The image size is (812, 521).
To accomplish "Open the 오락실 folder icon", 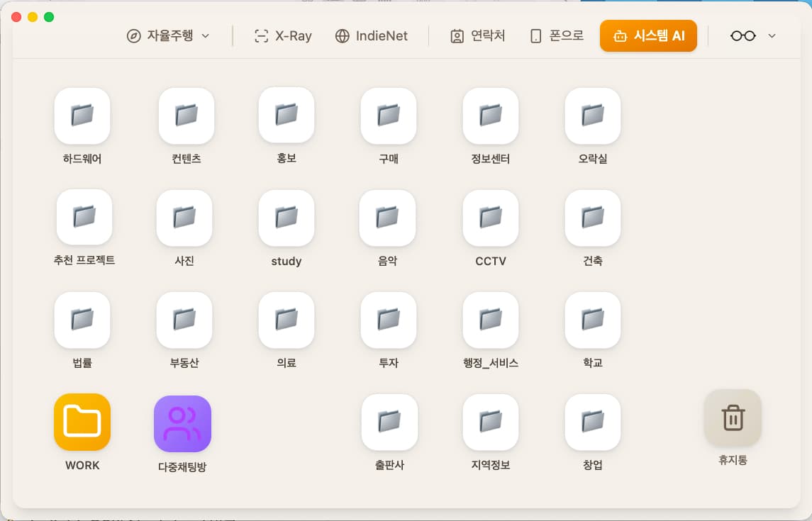I will click(592, 116).
